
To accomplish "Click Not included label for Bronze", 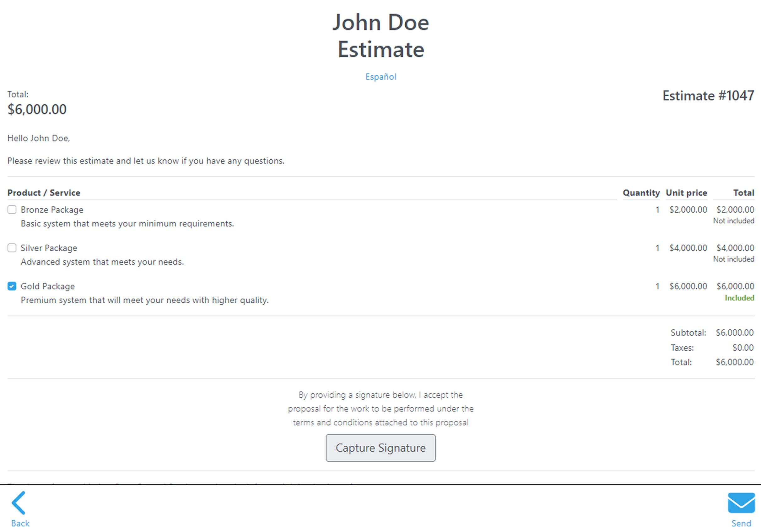I will click(733, 221).
